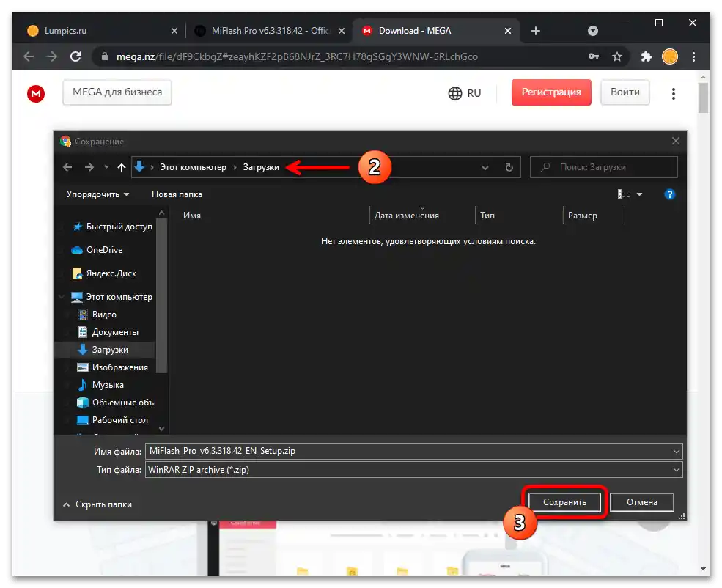Screen dimensions: 722x588
Task: Switch to Lumpics.ru tab
Action: (x=101, y=31)
